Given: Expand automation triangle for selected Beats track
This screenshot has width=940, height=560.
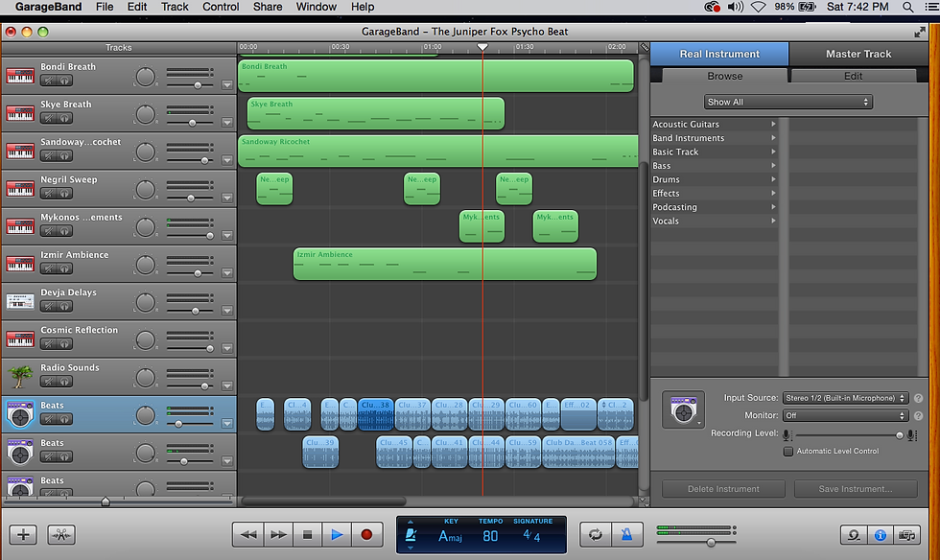Looking at the screenshot, I should [227, 423].
